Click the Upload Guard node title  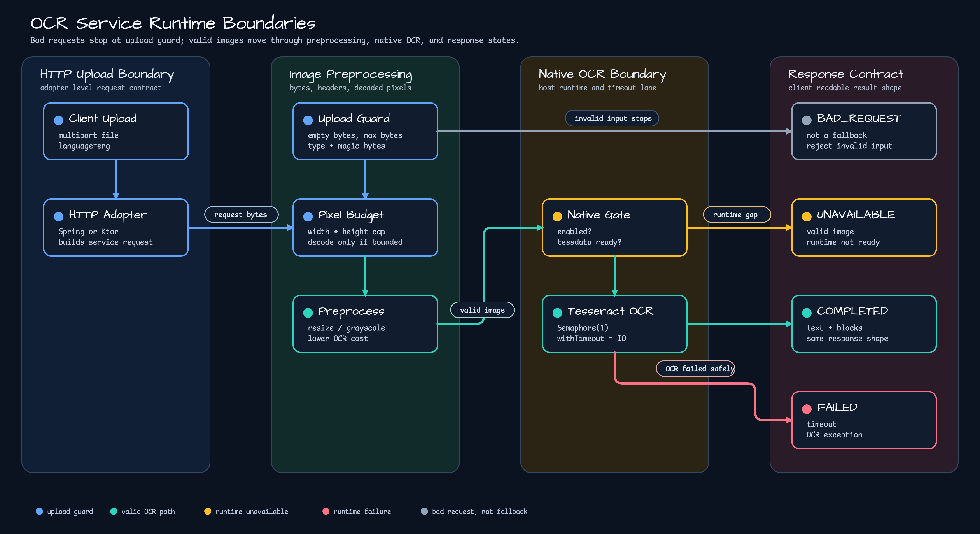tap(354, 119)
